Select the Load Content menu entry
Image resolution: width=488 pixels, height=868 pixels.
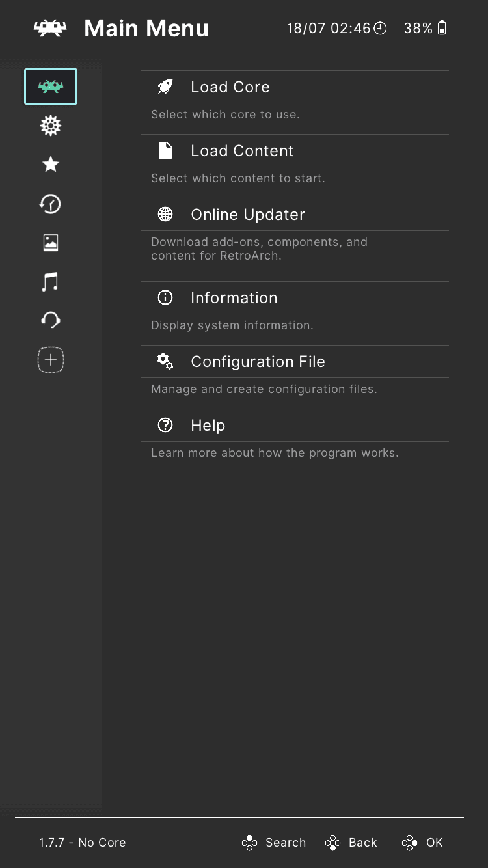tap(242, 151)
